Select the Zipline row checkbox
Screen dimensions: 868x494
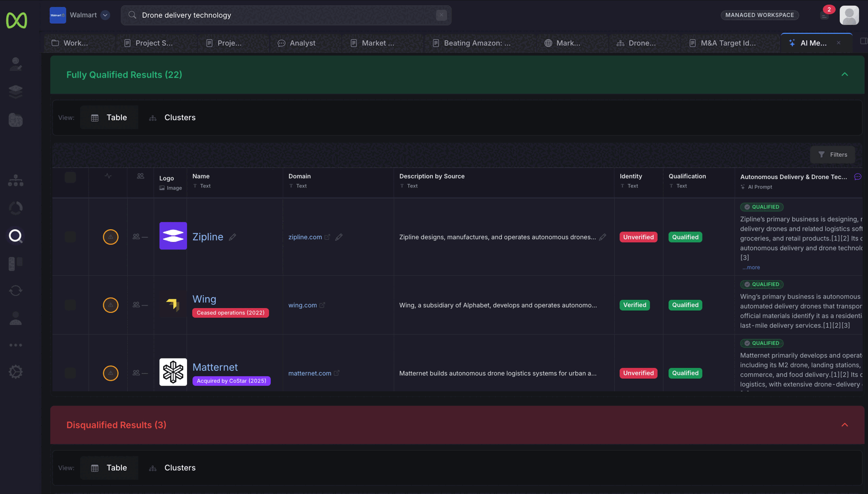coord(70,237)
